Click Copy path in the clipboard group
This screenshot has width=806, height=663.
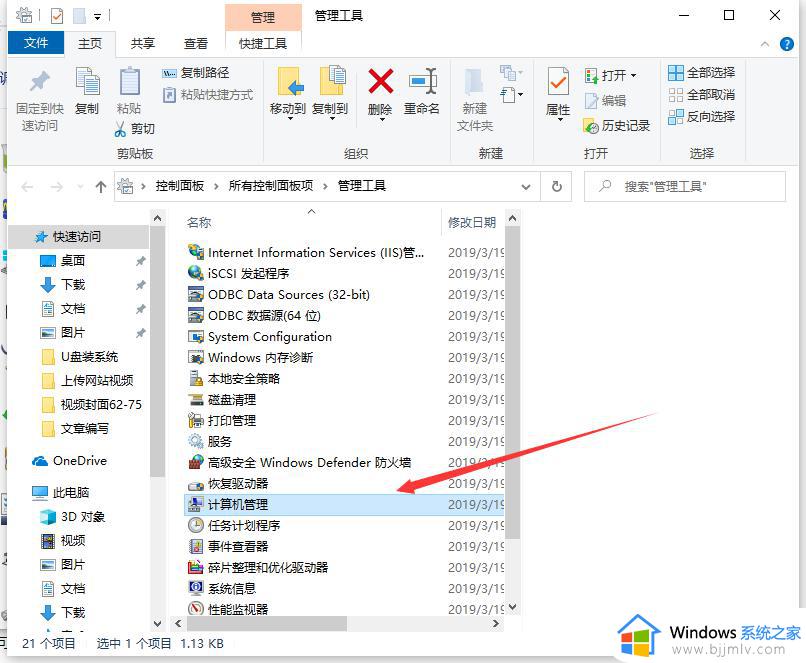pyautogui.click(x=196, y=73)
